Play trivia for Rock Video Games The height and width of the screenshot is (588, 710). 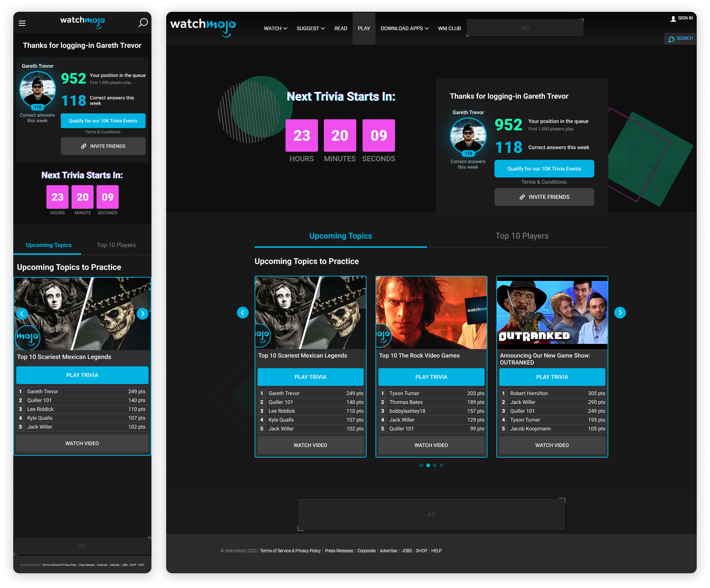(x=431, y=377)
